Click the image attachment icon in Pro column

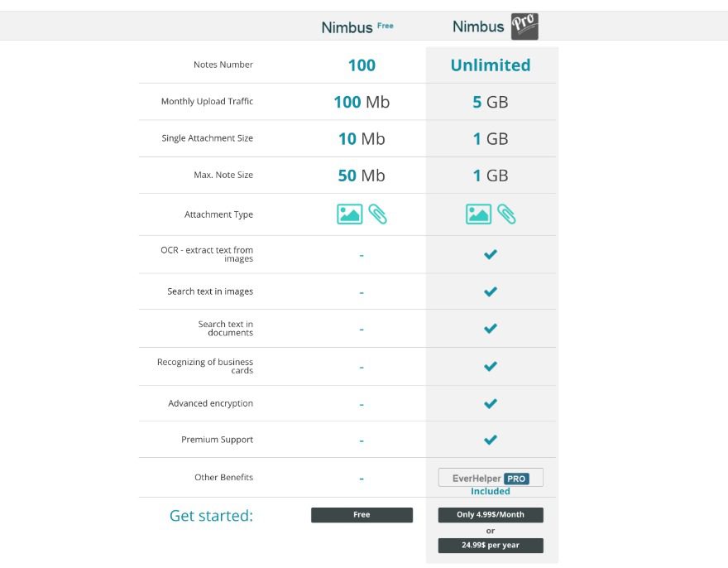pyautogui.click(x=478, y=214)
